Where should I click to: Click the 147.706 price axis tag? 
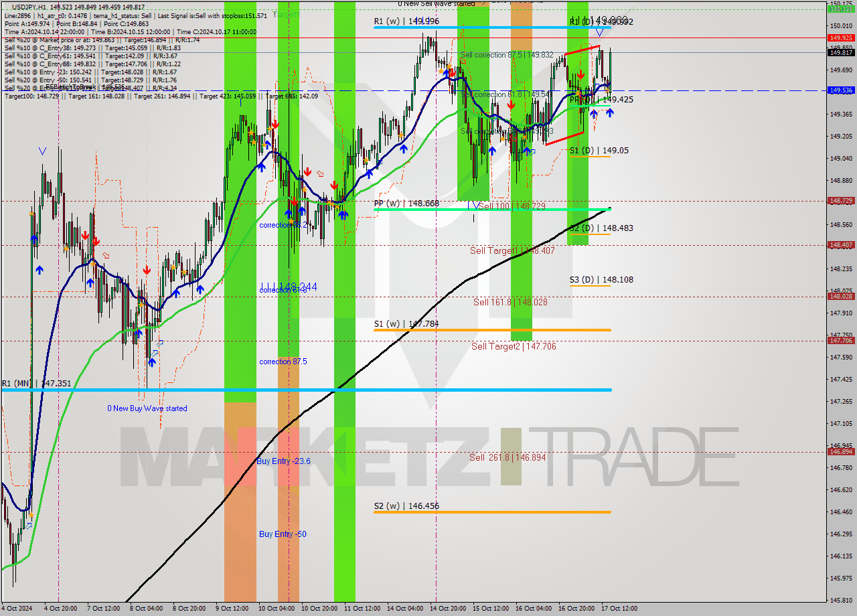point(841,340)
